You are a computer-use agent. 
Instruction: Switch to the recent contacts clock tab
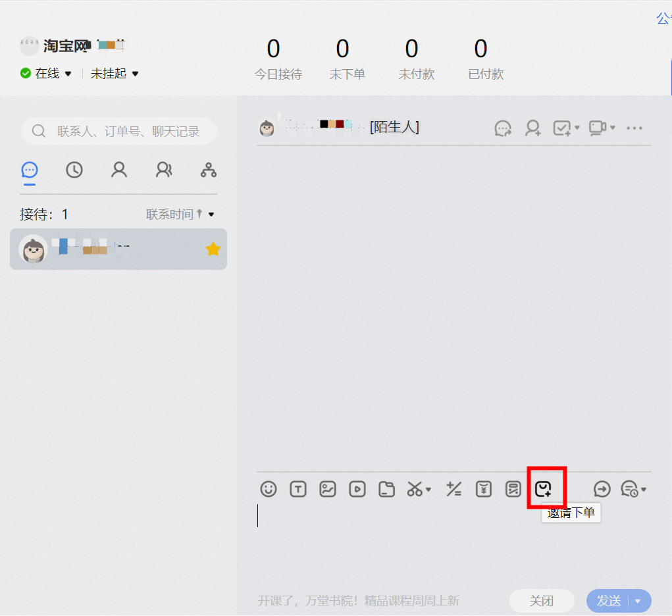pos(74,170)
